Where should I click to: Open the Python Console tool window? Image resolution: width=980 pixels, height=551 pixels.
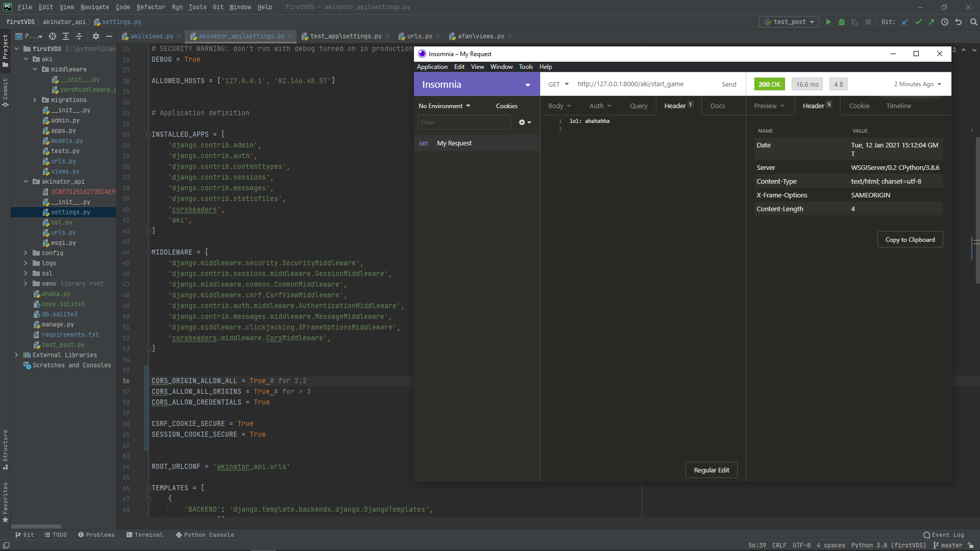tap(205, 535)
